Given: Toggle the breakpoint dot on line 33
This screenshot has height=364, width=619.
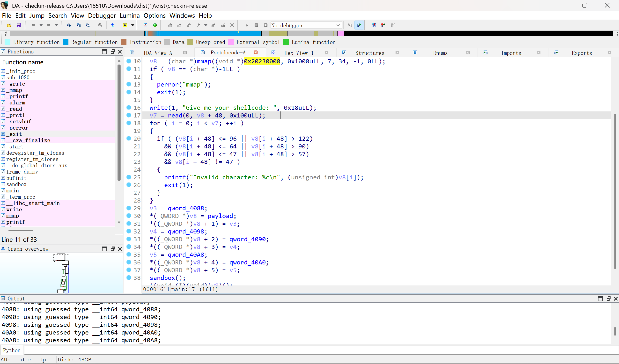Looking at the screenshot, I should pyautogui.click(x=129, y=239).
